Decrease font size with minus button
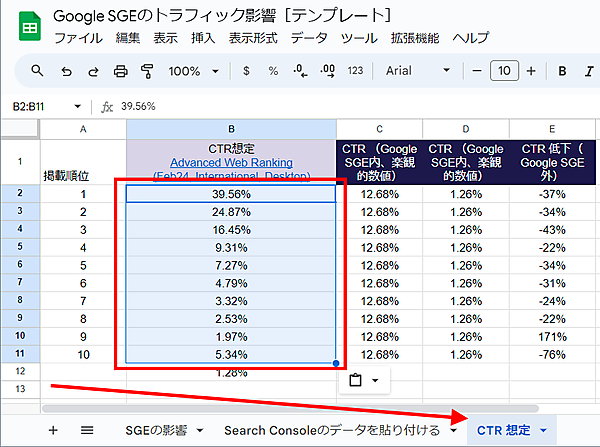This screenshot has height=447, width=600. pos(477,71)
